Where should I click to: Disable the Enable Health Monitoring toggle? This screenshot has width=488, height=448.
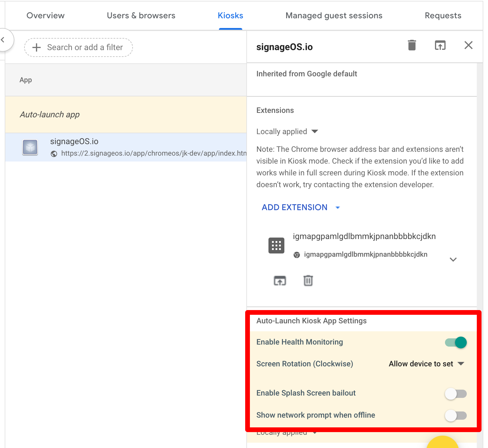456,342
